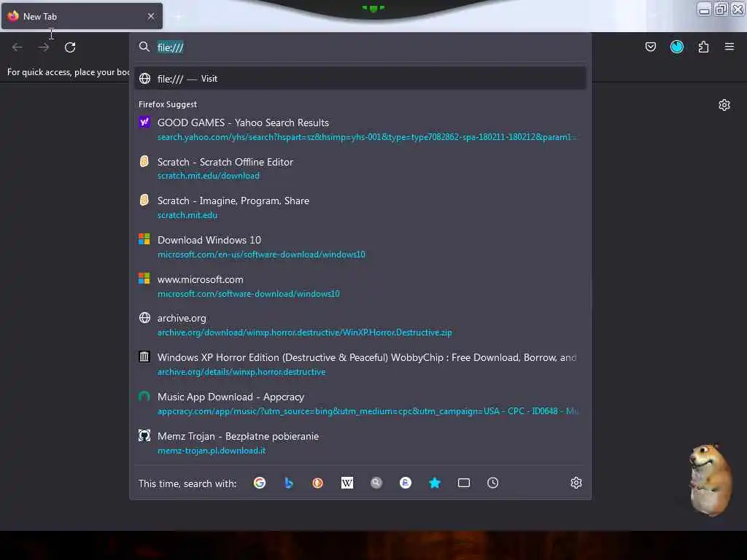This screenshot has width=747, height=560.
Task: Open Scratch Offline Editor suggestion
Action: point(360,168)
